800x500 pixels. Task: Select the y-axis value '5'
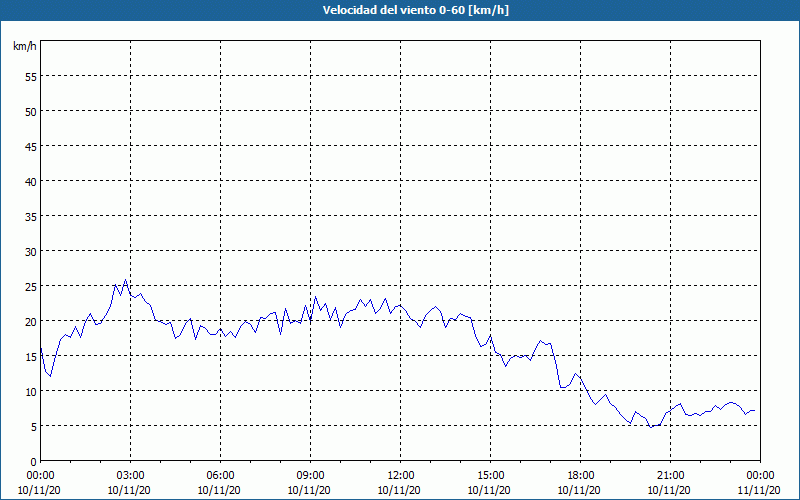34,427
